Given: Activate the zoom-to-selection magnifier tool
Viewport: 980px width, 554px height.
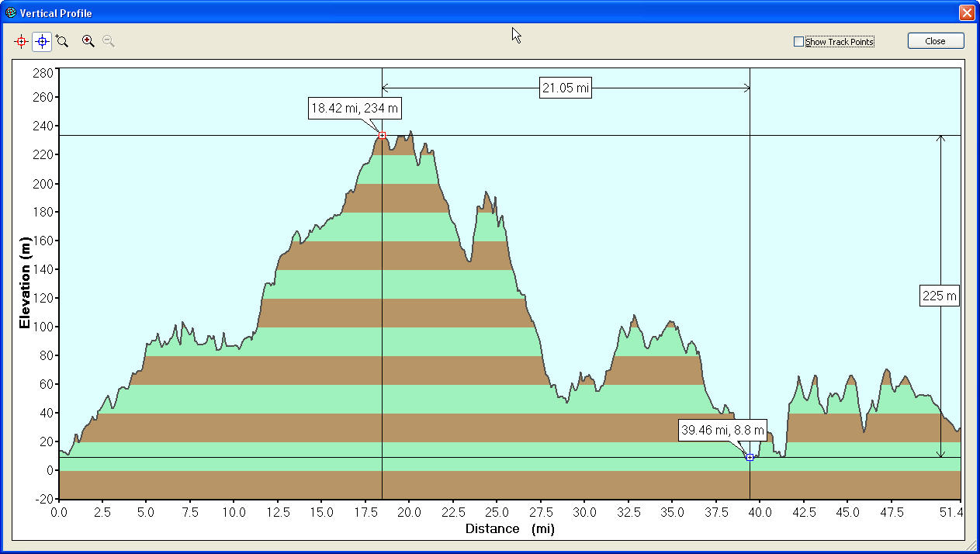Looking at the screenshot, I should pyautogui.click(x=62, y=42).
